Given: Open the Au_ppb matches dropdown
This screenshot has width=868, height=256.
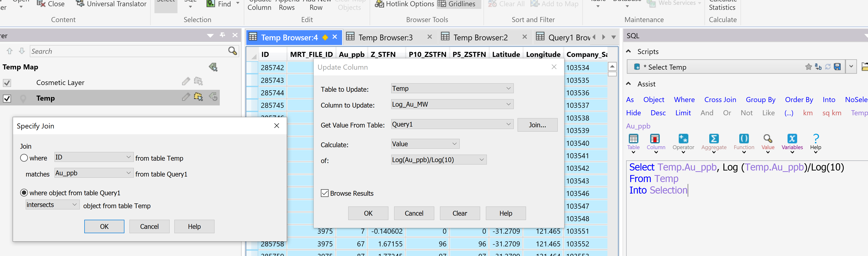Looking at the screenshot, I should tap(94, 173).
